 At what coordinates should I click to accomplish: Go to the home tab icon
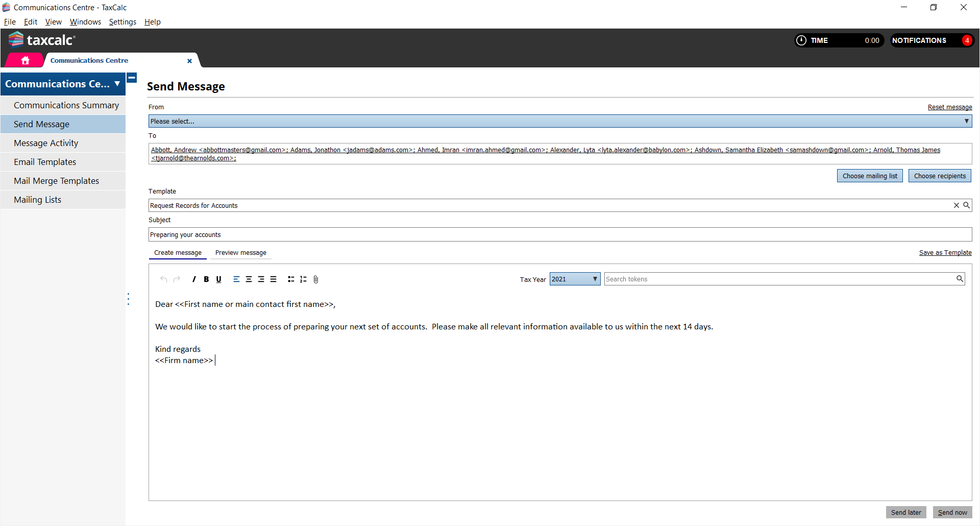(25, 60)
